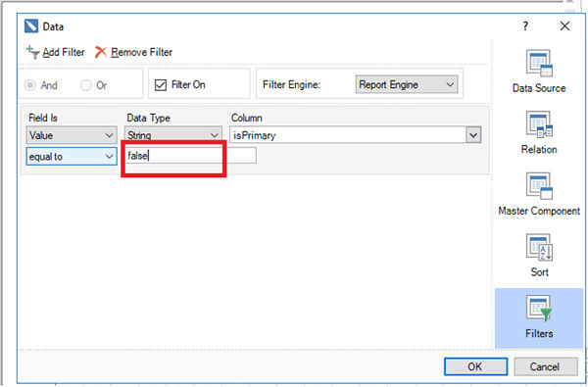Click the Filter Engine label
588x387 pixels.
tap(291, 85)
